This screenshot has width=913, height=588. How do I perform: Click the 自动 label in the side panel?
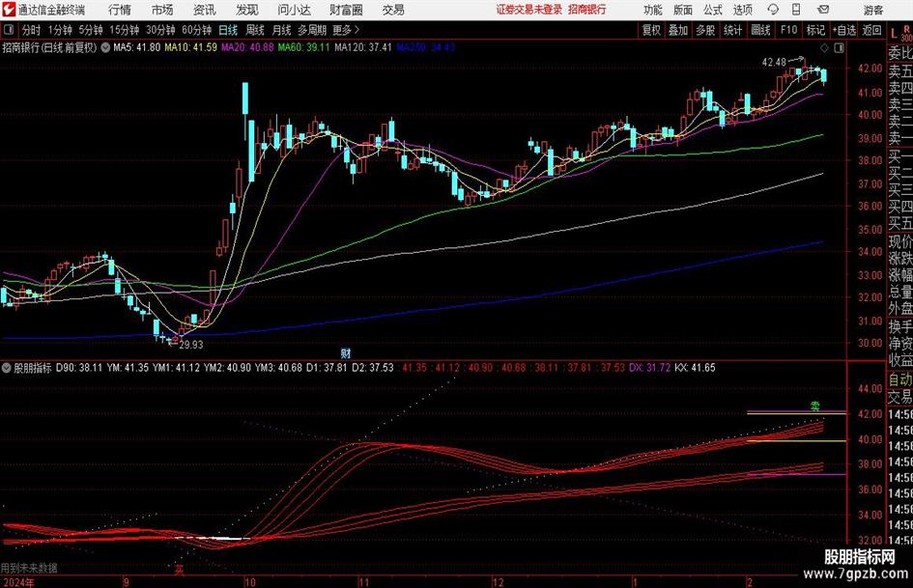pos(900,379)
